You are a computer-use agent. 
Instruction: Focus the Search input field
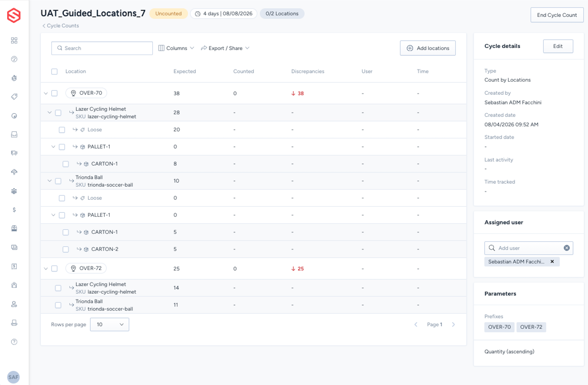pos(102,48)
